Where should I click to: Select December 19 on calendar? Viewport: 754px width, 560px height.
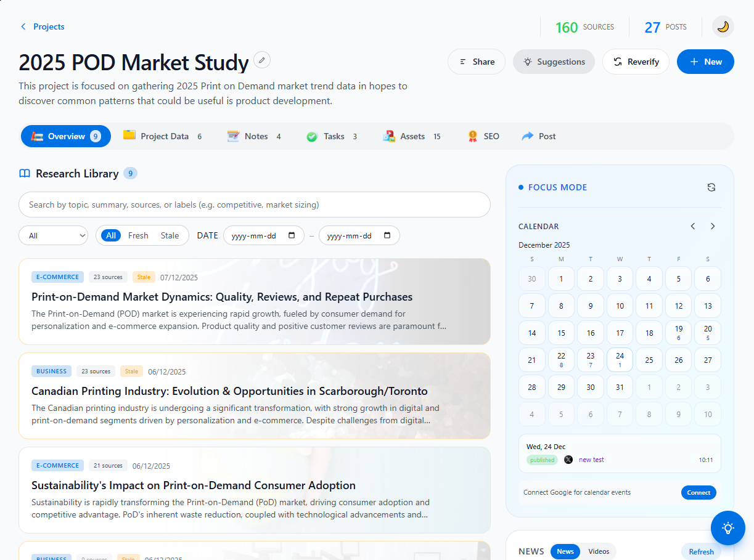pyautogui.click(x=679, y=333)
